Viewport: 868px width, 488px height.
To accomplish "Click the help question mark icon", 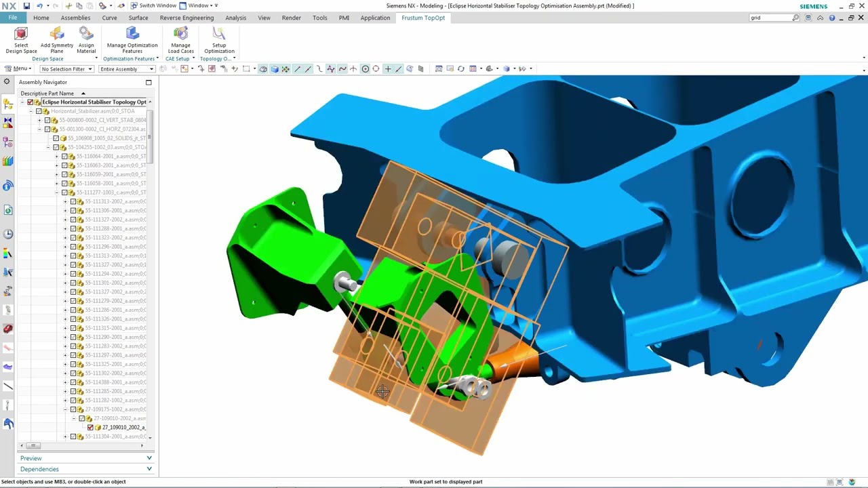I will pyautogui.click(x=832, y=18).
